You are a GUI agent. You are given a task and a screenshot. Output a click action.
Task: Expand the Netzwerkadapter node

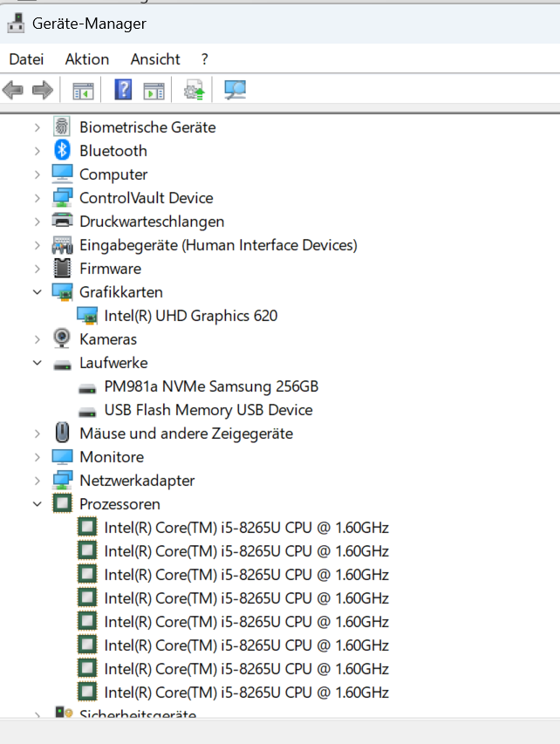(x=37, y=481)
